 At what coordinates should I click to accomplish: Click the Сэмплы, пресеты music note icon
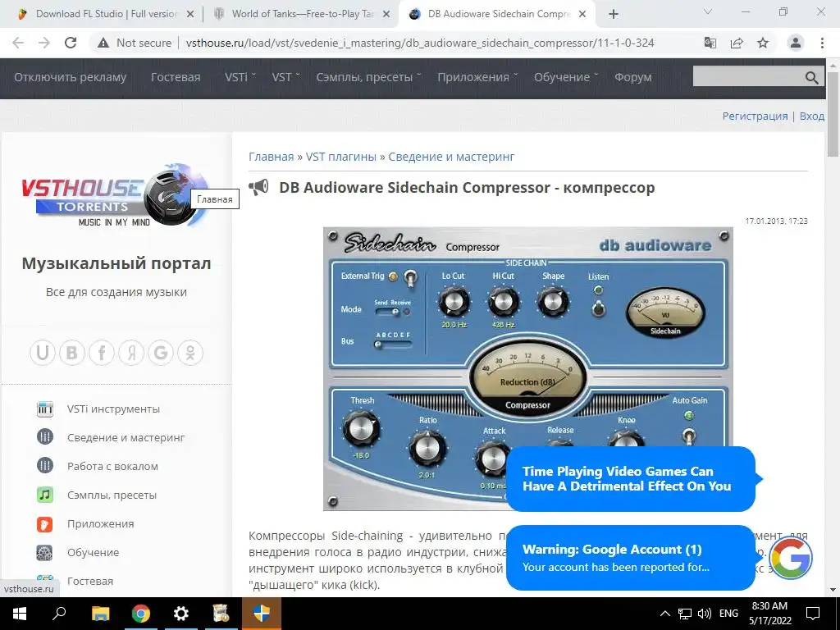45,495
